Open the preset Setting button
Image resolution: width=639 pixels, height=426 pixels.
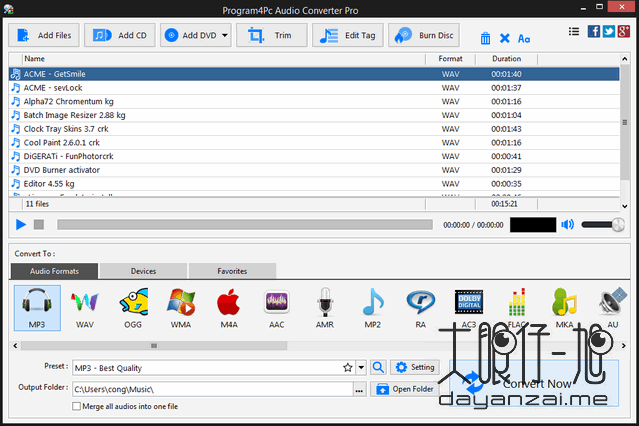point(415,367)
